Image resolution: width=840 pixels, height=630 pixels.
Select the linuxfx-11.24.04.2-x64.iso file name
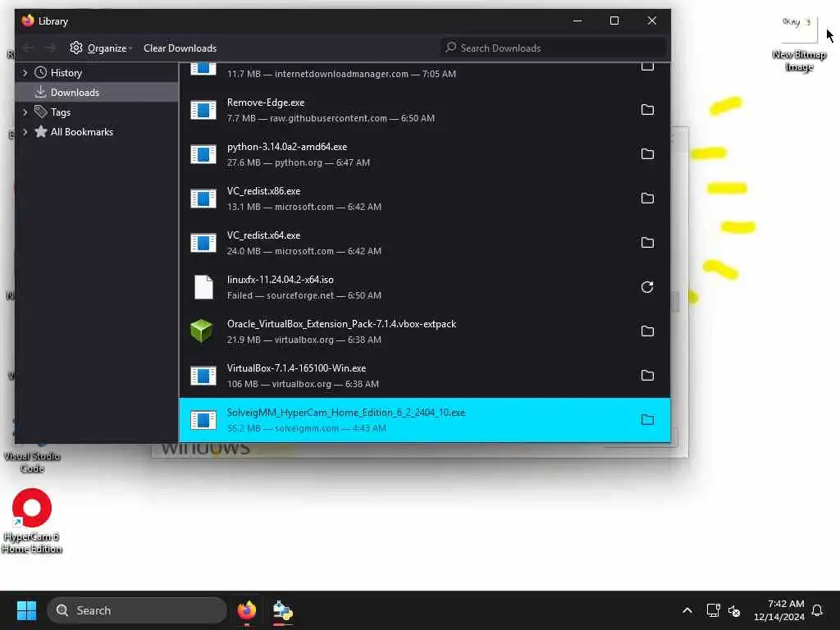point(281,280)
